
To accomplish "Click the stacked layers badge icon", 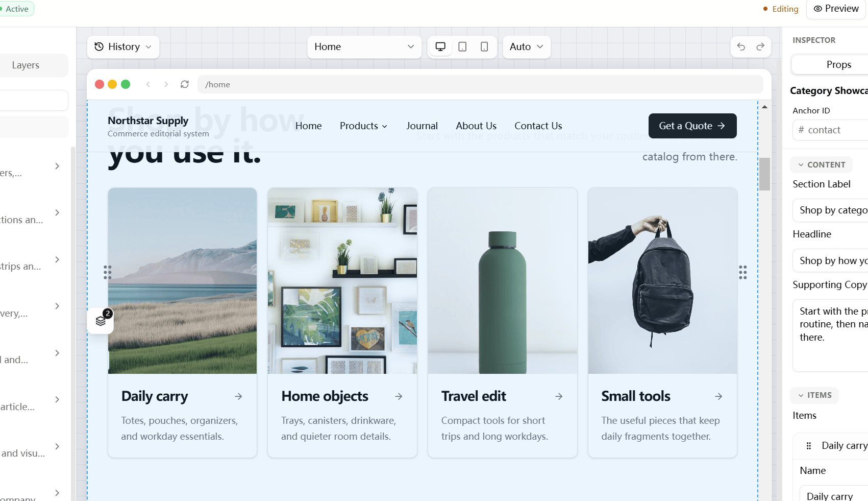I will pyautogui.click(x=101, y=321).
